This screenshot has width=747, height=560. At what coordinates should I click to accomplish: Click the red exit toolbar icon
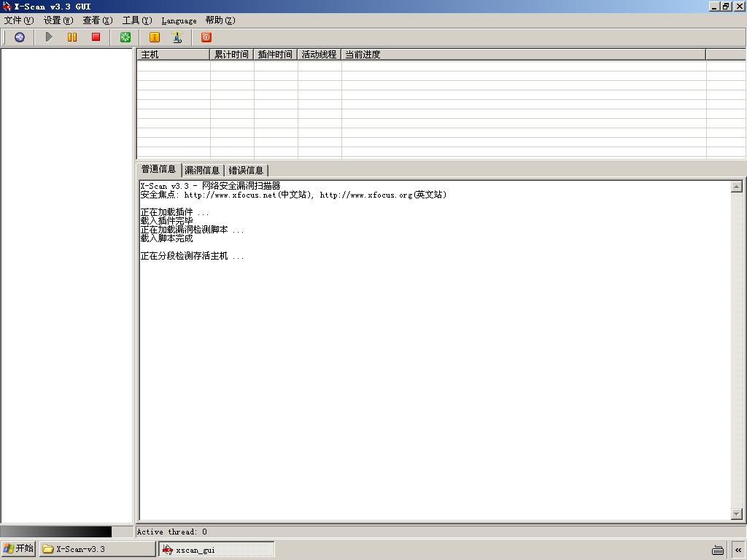[206, 37]
